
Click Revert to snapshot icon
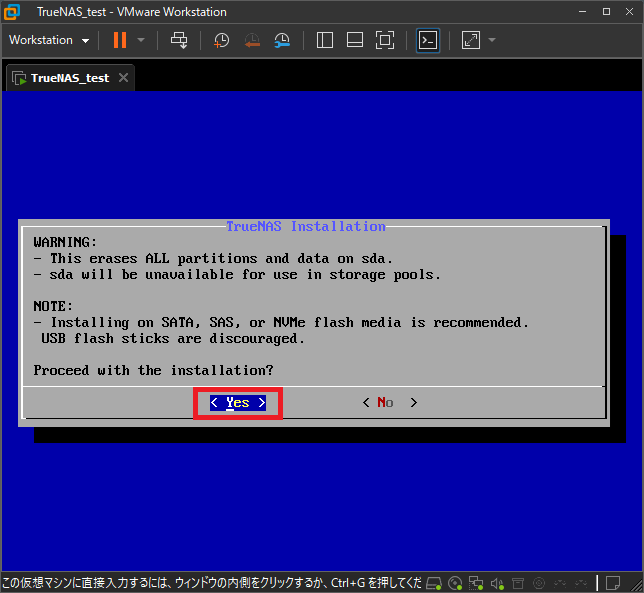click(x=252, y=40)
